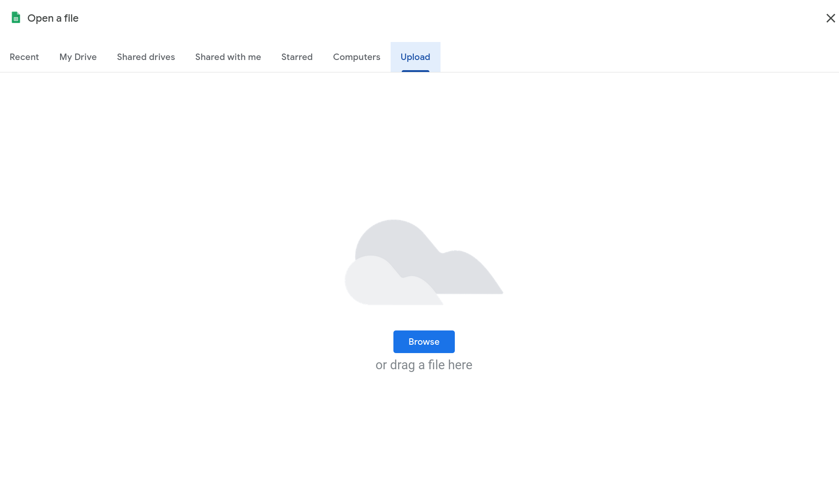Screen dimensions: 839x504
Task: Click the blue underline beneath Upload tab
Action: coord(415,71)
